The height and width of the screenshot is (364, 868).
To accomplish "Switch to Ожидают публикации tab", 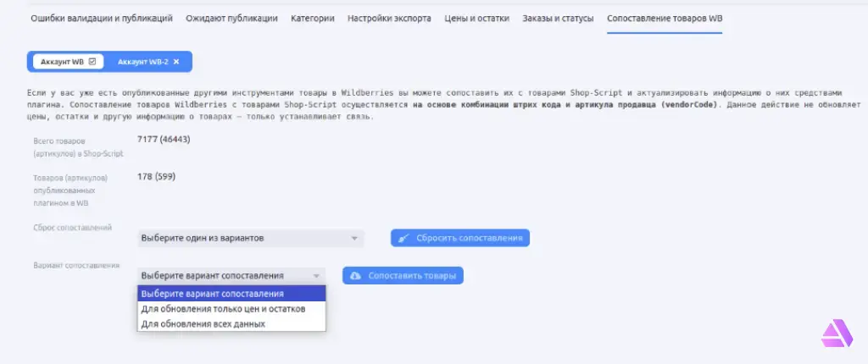I will (231, 19).
